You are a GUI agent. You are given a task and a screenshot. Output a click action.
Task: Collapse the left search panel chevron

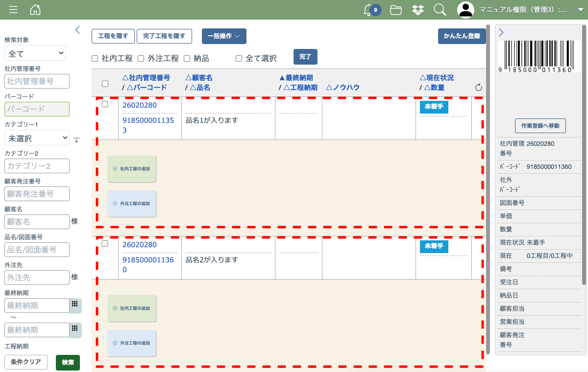(x=77, y=30)
